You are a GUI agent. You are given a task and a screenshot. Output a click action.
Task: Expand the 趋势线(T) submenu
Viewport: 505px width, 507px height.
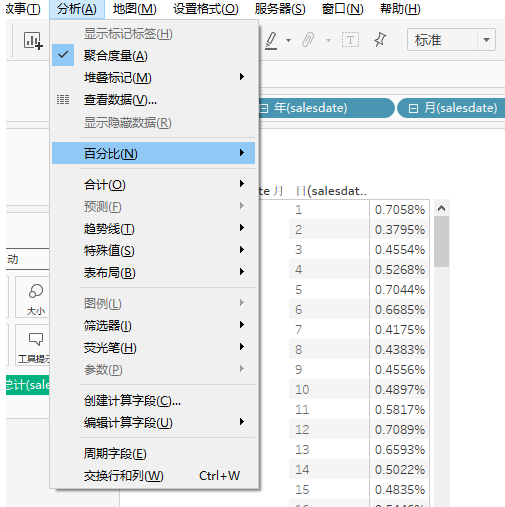(153, 228)
